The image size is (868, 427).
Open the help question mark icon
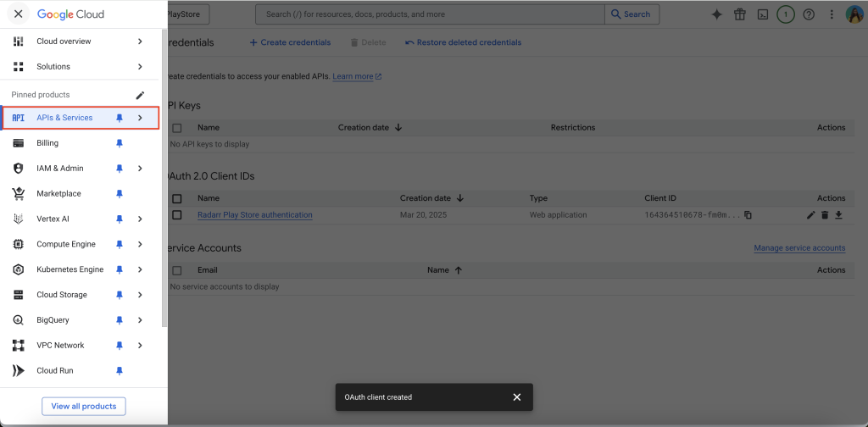coord(808,14)
